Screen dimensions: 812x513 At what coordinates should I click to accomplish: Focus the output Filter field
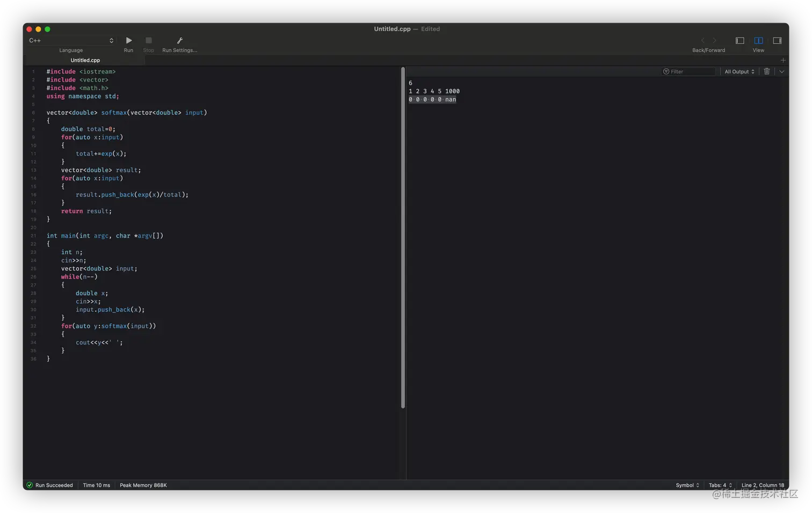[689, 71]
